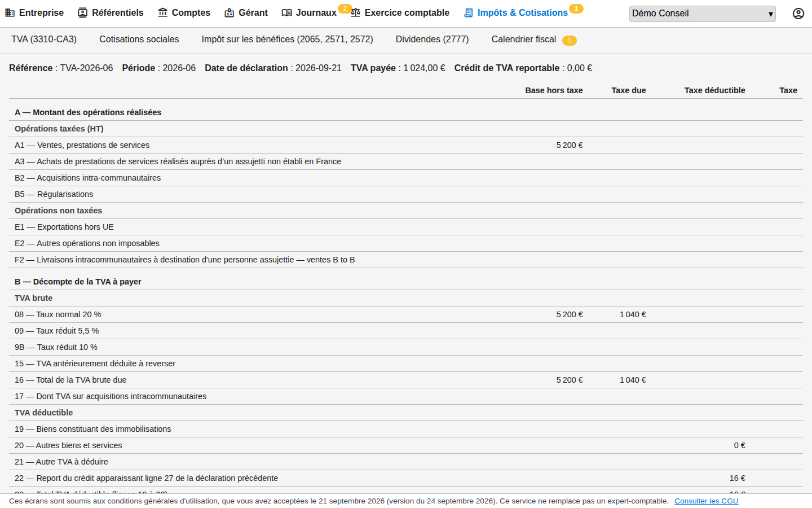812x508 pixels.
Task: Click the 1 040 € value on line 16
Action: click(633, 380)
